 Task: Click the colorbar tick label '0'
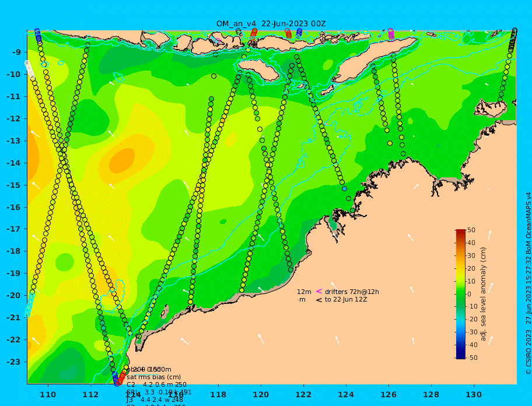pos(469,294)
